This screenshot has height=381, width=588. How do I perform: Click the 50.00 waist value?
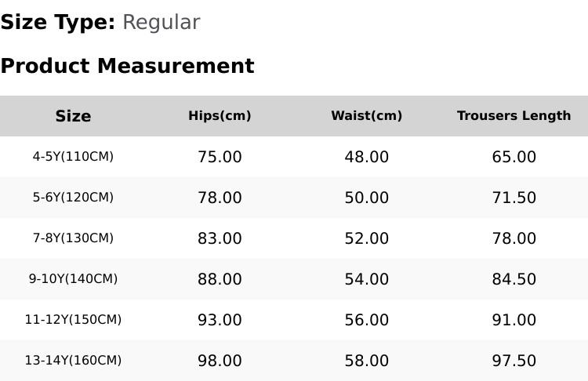click(x=366, y=198)
